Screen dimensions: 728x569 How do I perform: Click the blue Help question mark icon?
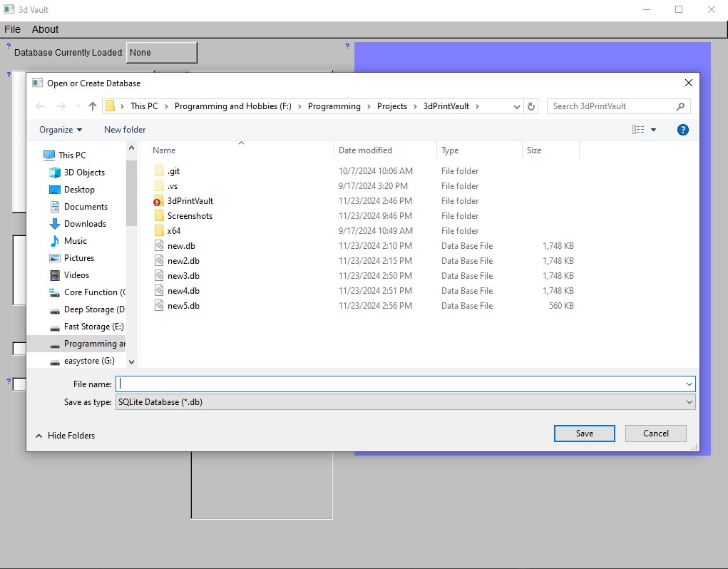[x=682, y=130]
